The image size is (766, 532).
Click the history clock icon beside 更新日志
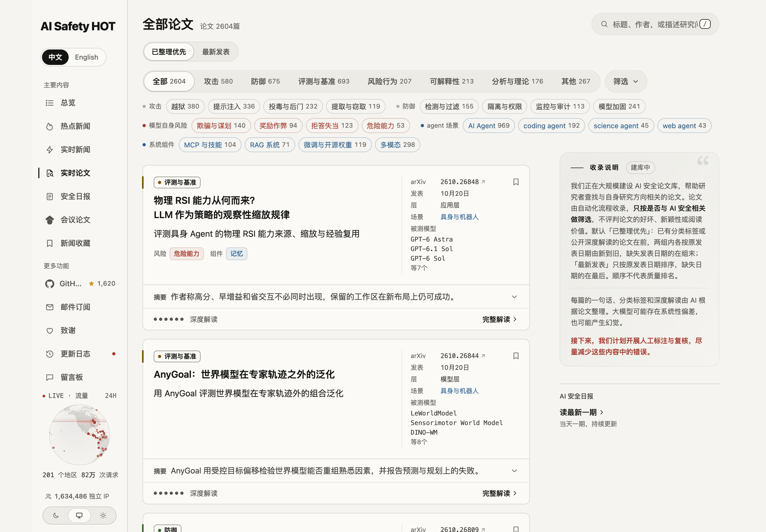coord(50,354)
